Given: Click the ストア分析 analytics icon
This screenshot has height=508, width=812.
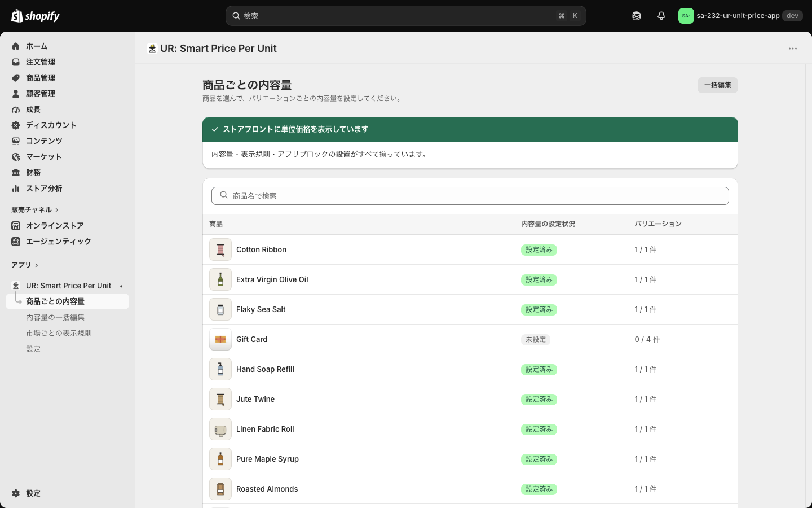Looking at the screenshot, I should [x=16, y=189].
